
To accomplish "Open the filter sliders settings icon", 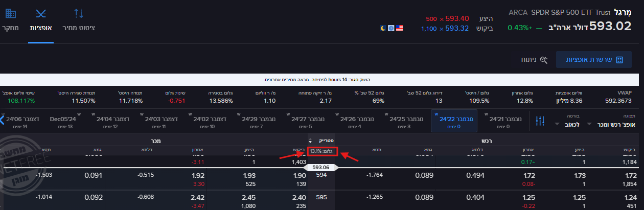I will pyautogui.click(x=540, y=121).
